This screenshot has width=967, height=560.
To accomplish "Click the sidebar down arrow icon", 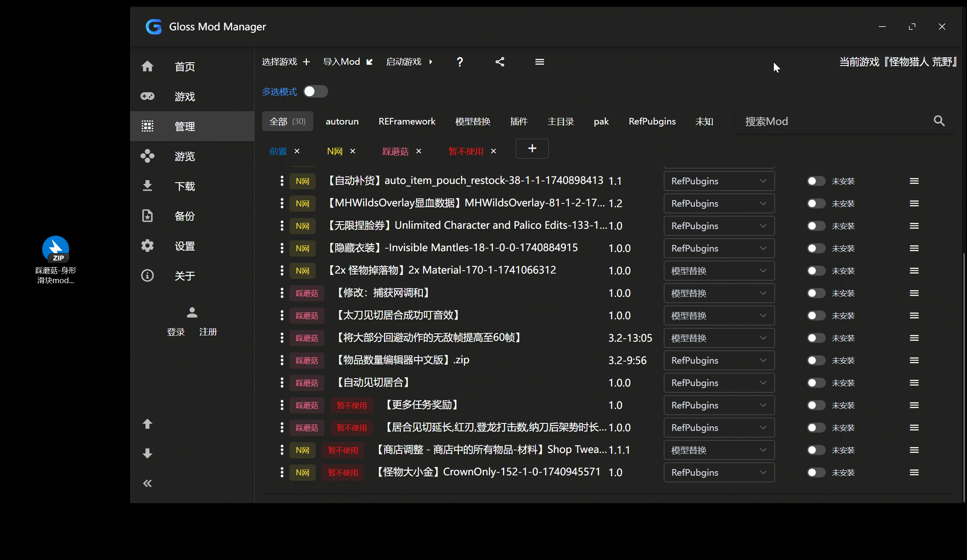I will tap(147, 453).
